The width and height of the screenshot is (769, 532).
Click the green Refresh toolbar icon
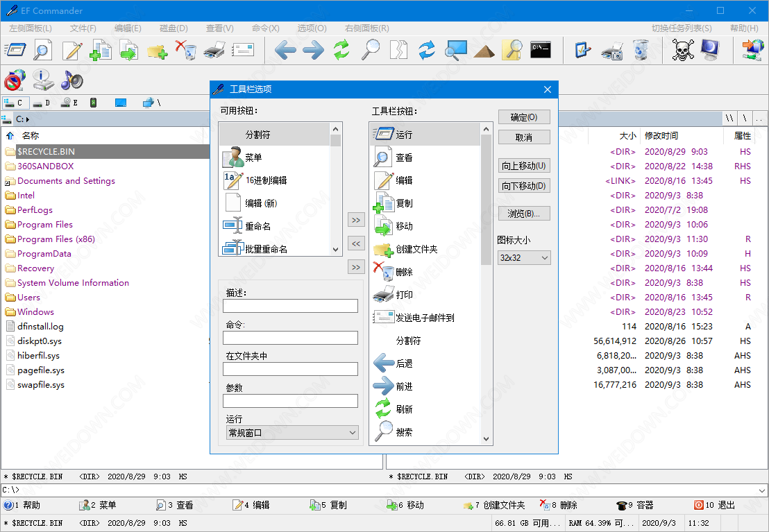pyautogui.click(x=342, y=50)
